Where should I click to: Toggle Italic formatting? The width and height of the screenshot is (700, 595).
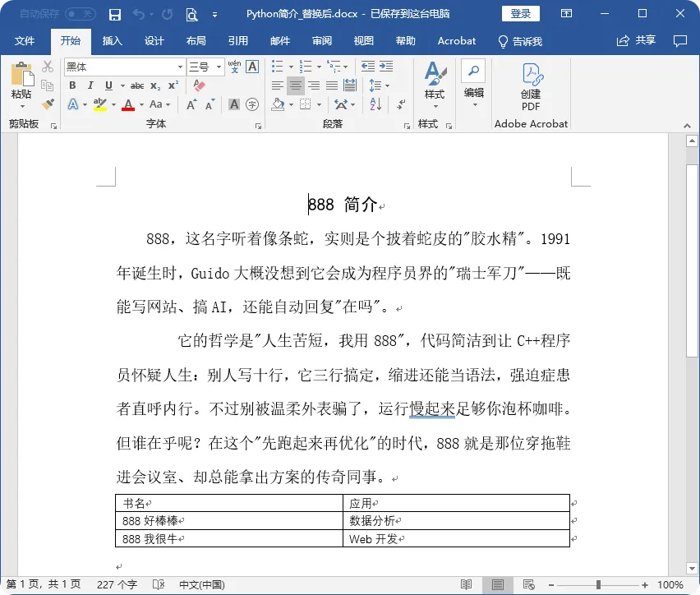90,85
